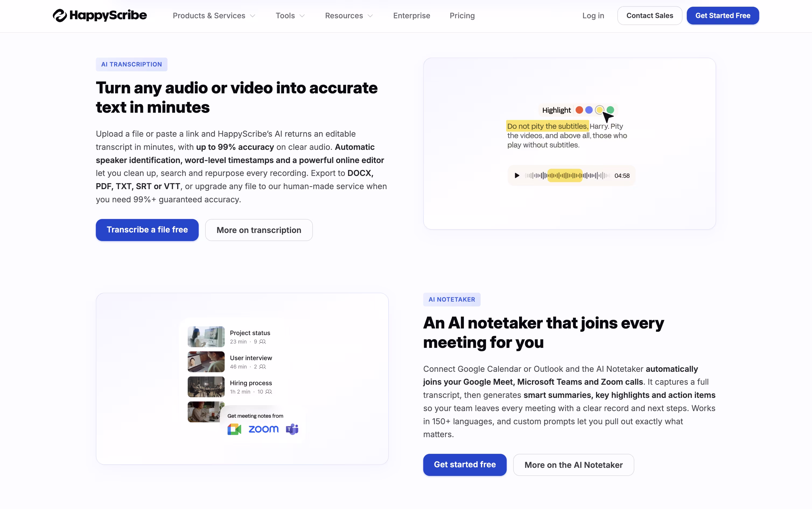Click the audio waveform track
Screen dimensions: 812x509
568,175
